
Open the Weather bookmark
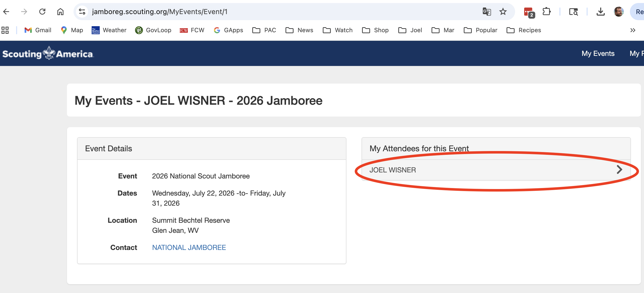click(109, 30)
